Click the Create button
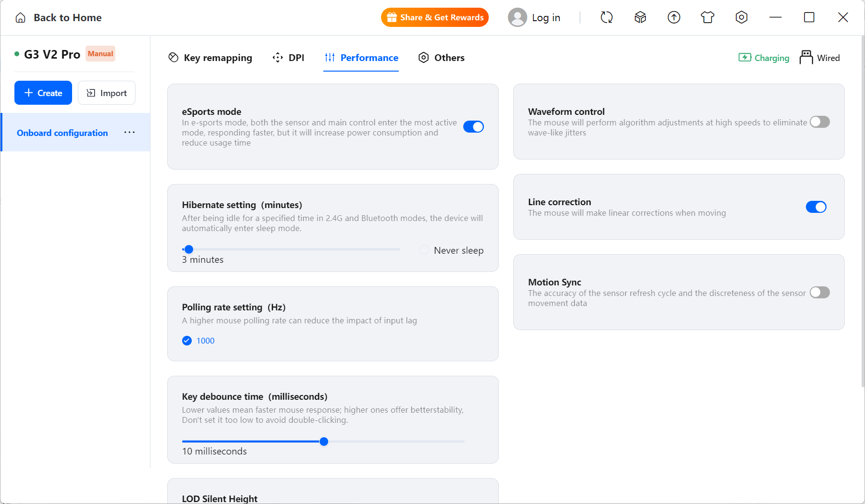865x504 pixels. [43, 93]
